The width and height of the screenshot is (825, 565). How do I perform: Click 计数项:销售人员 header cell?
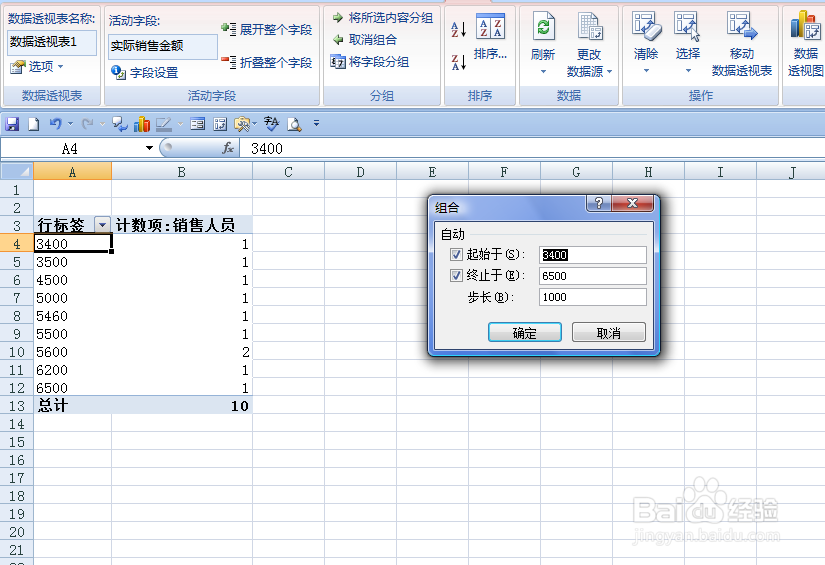[182, 225]
